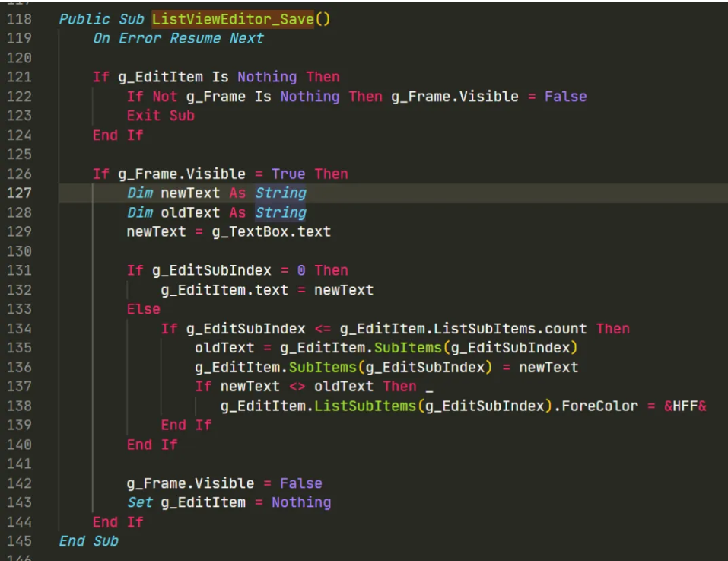Click "Dim oldText As String" declaration
This screenshot has height=561, width=728.
coord(217,212)
